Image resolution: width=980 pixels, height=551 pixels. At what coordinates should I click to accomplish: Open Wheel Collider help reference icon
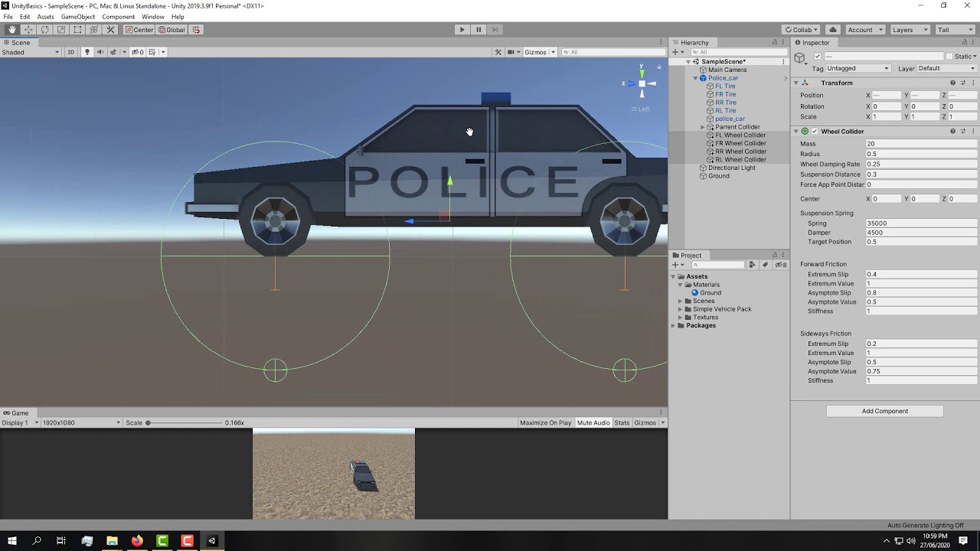point(952,132)
